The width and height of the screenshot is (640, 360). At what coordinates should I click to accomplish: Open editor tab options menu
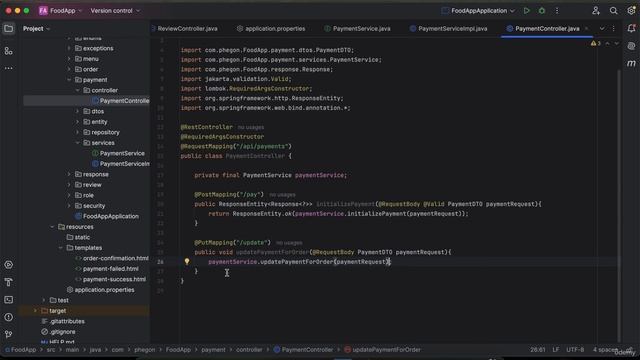pos(613,29)
